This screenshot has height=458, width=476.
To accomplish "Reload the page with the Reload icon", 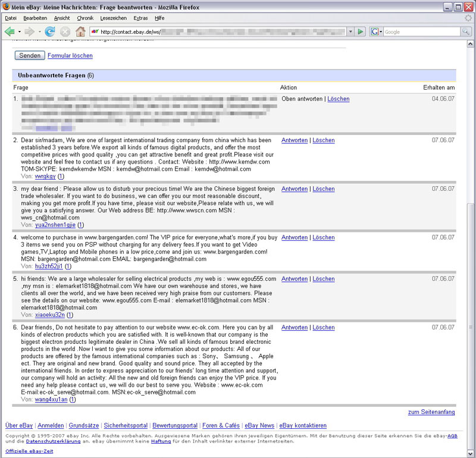I will tap(50, 32).
